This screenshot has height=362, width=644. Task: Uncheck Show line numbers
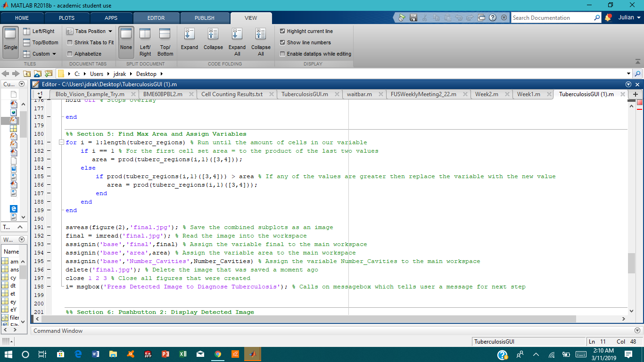coord(282,42)
